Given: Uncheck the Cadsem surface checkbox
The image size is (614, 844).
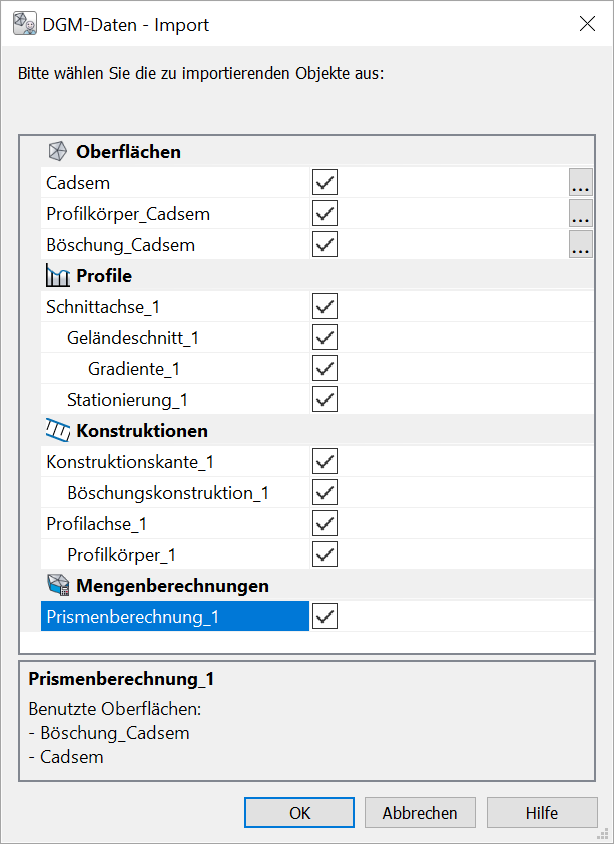Looking at the screenshot, I should point(325,183).
